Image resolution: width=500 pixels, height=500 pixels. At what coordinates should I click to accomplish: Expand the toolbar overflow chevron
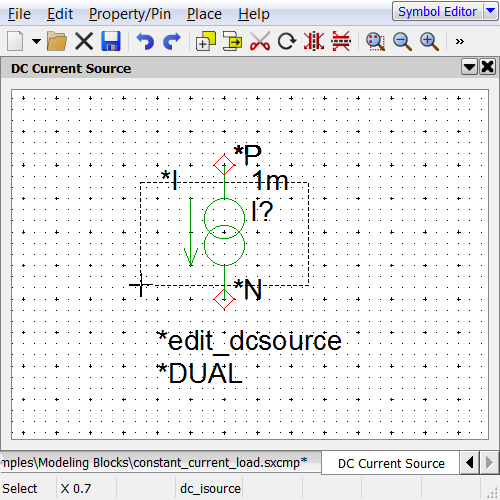point(460,41)
